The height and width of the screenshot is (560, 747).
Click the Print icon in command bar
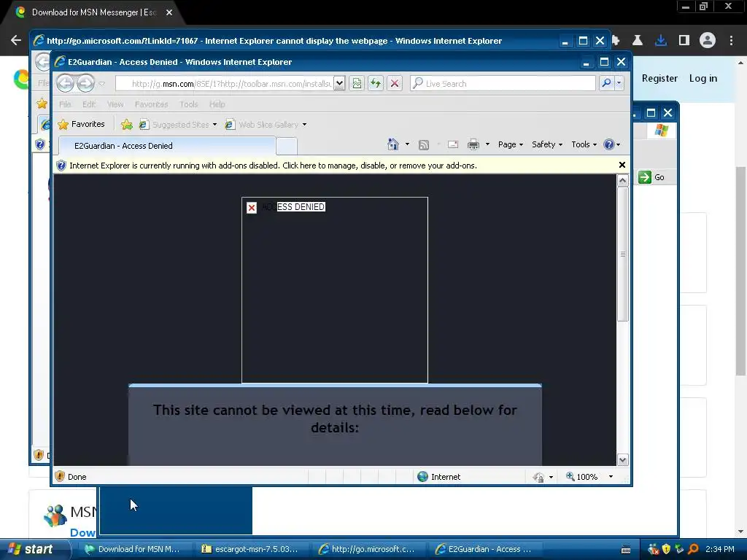point(473,144)
